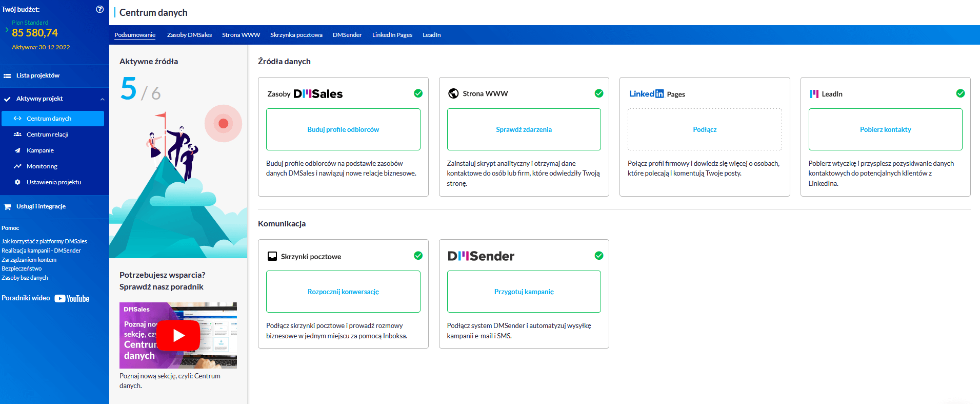Click the Pobierz kontakty button

[886, 129]
